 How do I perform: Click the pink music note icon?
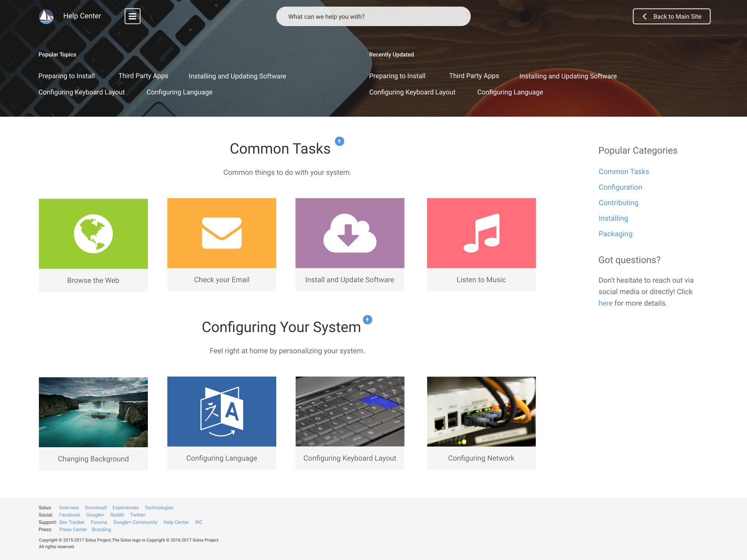(481, 233)
